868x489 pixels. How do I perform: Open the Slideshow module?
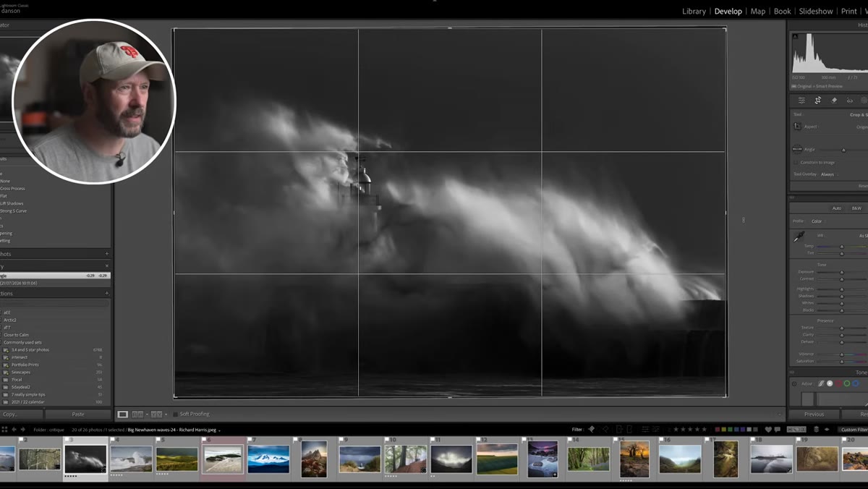(x=816, y=11)
